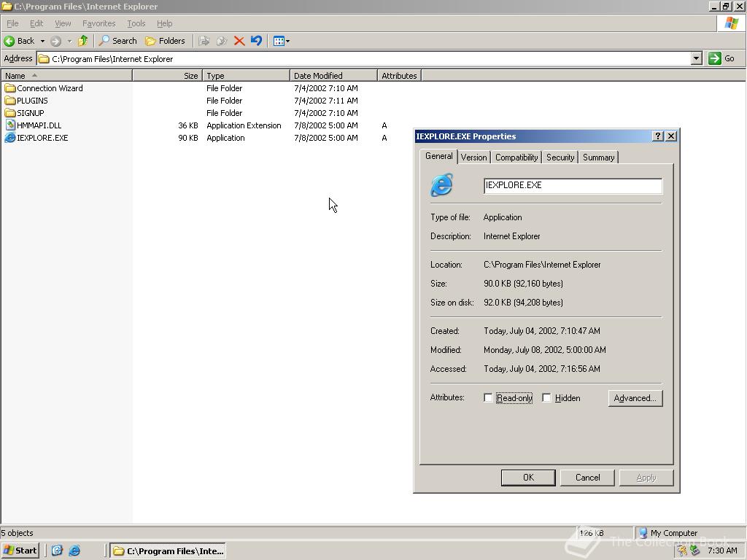This screenshot has width=747, height=560.
Task: Click the Copy To toolbar icon
Action: (x=222, y=41)
